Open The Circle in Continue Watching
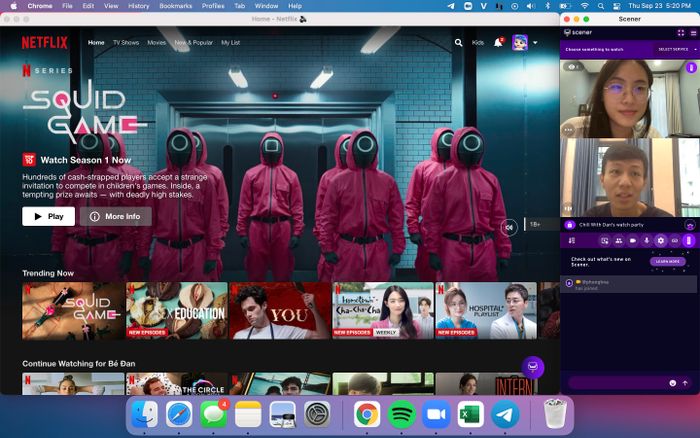 (x=177, y=384)
